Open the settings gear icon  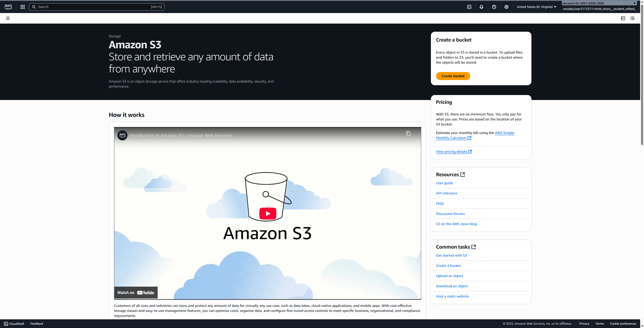tap(506, 7)
